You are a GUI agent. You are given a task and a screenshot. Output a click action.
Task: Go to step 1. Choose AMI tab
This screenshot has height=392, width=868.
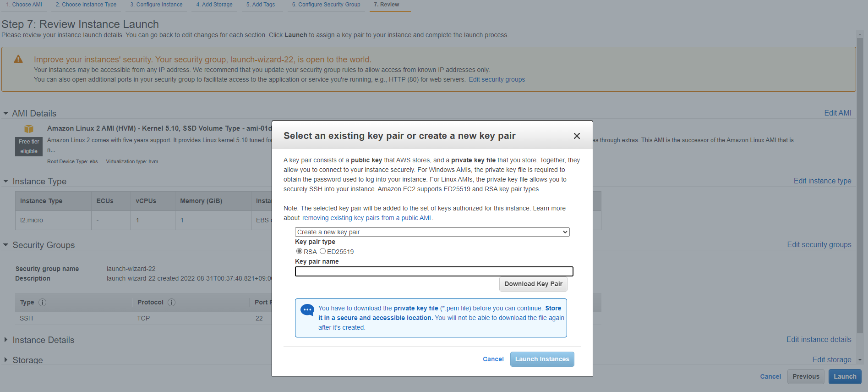pos(24,5)
